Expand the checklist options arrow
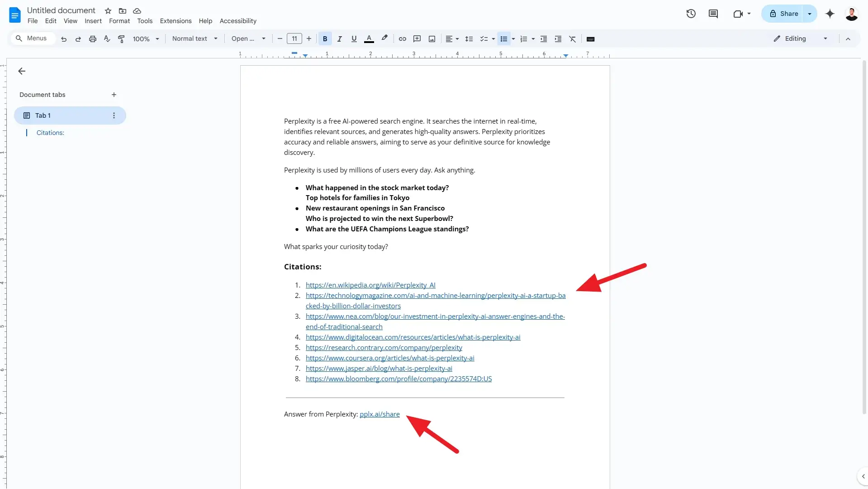The image size is (868, 489). pos(493,39)
